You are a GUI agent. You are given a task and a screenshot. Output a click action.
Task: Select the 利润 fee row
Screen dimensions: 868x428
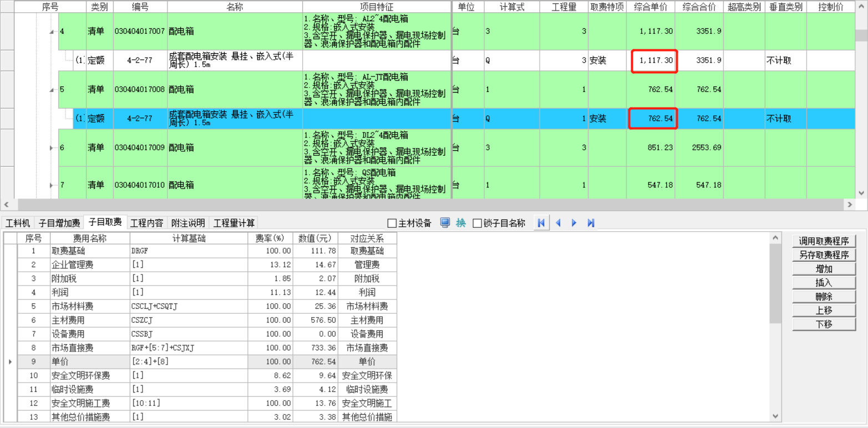(207, 293)
